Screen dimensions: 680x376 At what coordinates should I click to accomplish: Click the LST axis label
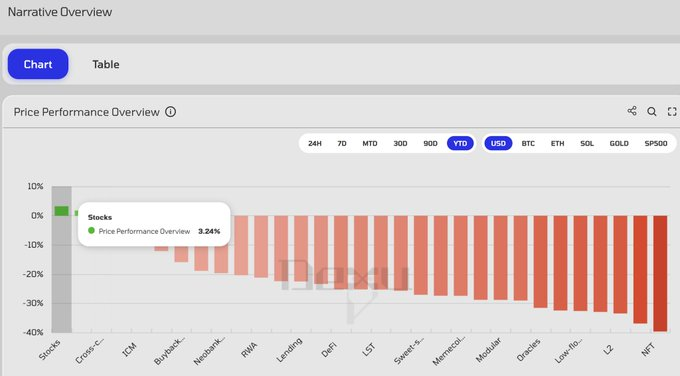tap(369, 349)
